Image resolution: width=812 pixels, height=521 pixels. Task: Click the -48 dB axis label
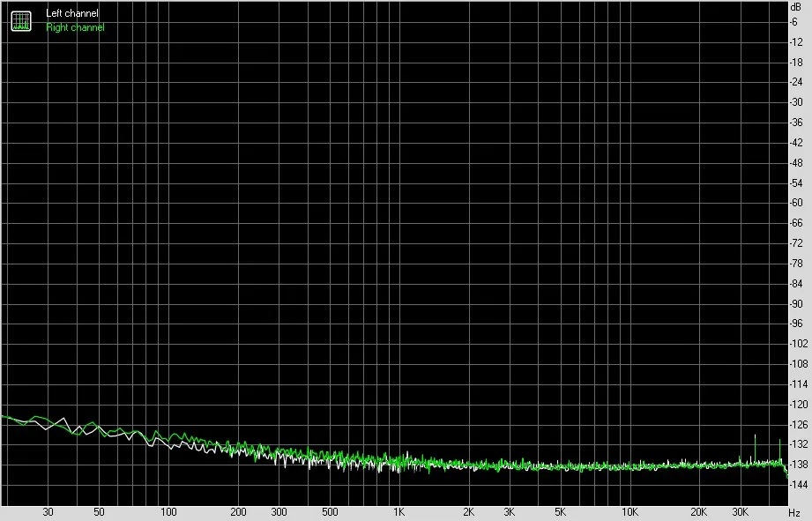tap(796, 162)
